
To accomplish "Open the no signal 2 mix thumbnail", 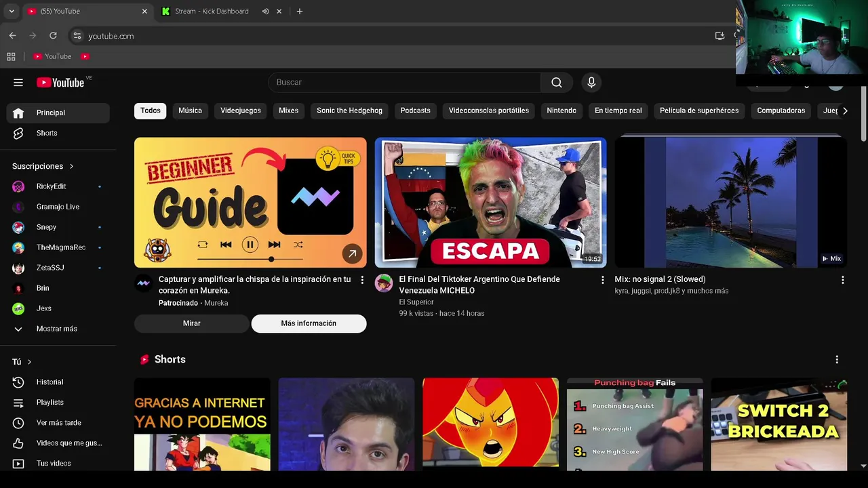I will [x=731, y=203].
